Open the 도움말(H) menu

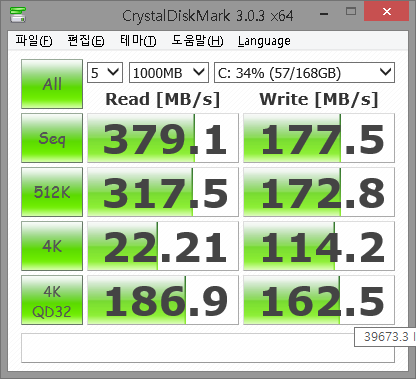[197, 41]
